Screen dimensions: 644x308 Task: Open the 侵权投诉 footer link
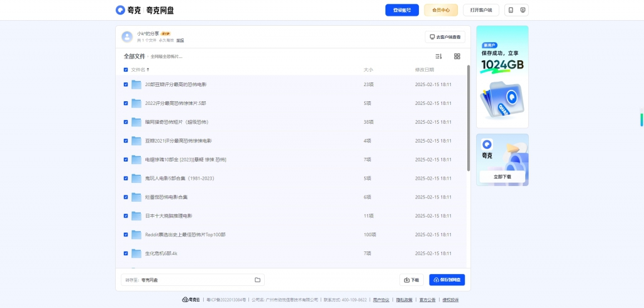[450, 300]
